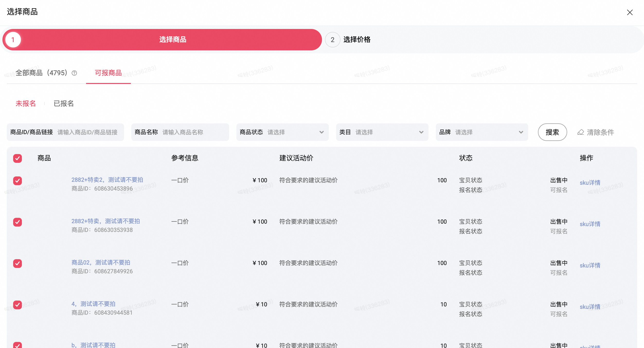644x348 pixels.
Task: Uncheck the checkbox for 2882+特卖2 product
Action: (18, 181)
